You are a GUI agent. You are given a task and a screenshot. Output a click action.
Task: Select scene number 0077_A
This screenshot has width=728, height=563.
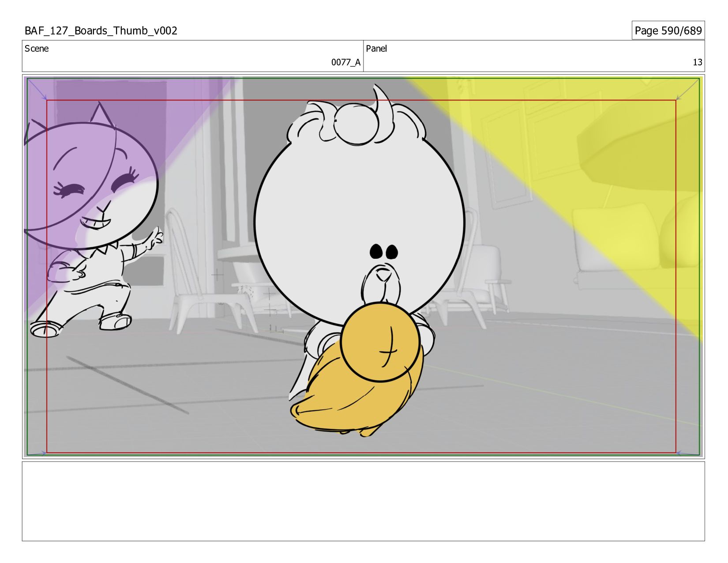click(x=346, y=62)
